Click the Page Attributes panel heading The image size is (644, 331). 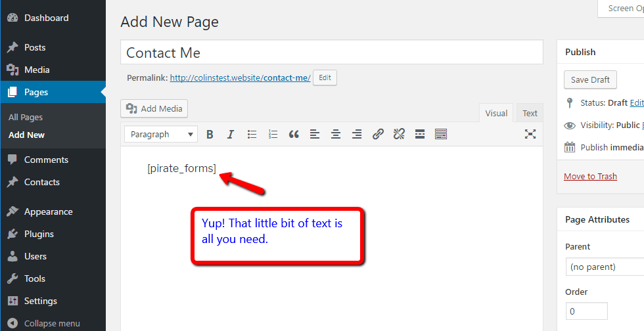click(x=597, y=220)
